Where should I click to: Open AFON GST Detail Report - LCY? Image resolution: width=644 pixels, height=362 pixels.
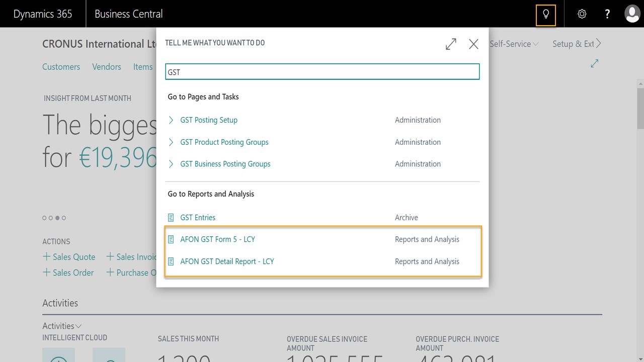227,261
